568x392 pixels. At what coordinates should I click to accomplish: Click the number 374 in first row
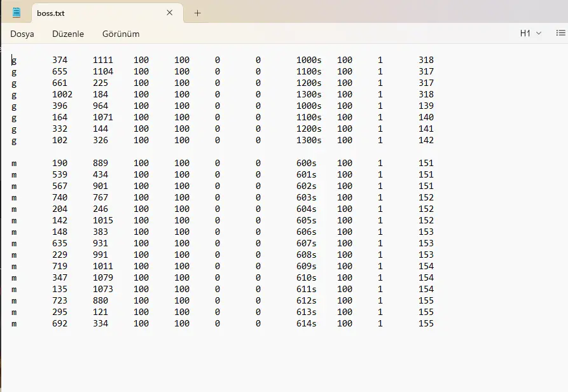[60, 60]
